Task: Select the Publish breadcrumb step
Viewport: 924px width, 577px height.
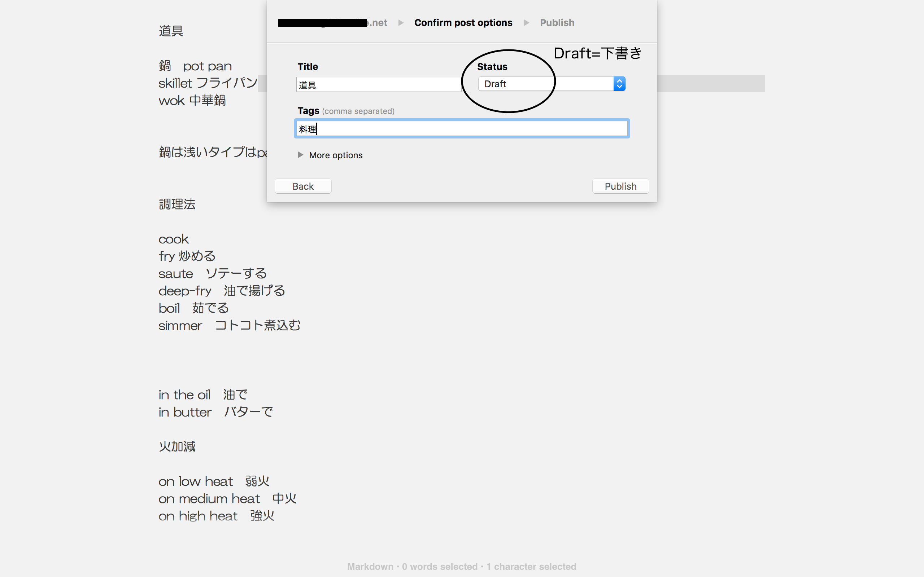Action: 557,23
